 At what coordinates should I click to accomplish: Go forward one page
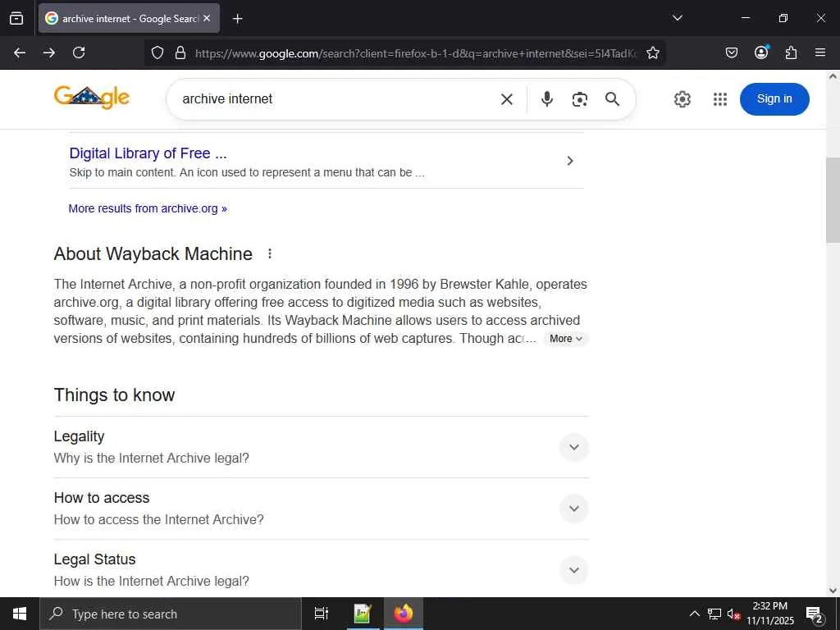click(48, 52)
